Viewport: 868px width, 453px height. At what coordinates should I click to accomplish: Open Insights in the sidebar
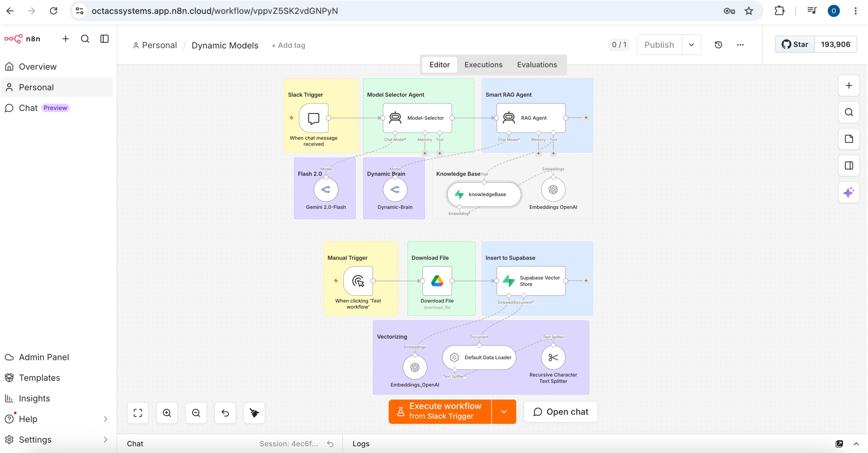pos(57,399)
